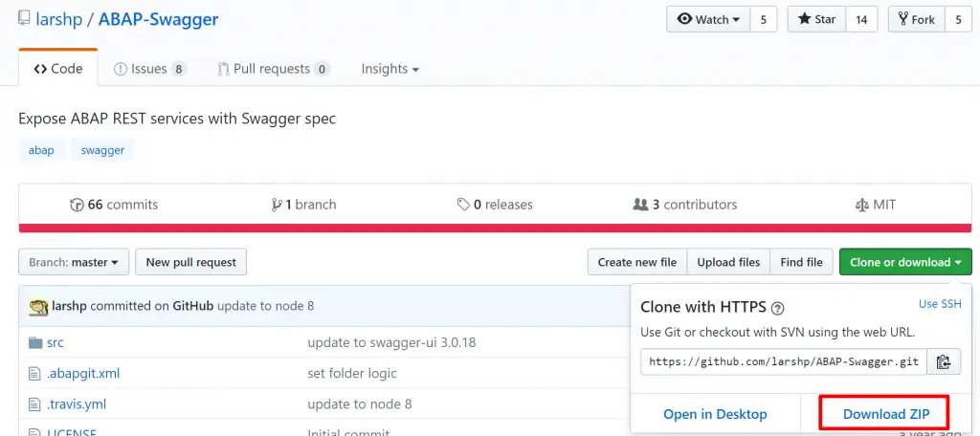Open the larshp committer name link

69,306
